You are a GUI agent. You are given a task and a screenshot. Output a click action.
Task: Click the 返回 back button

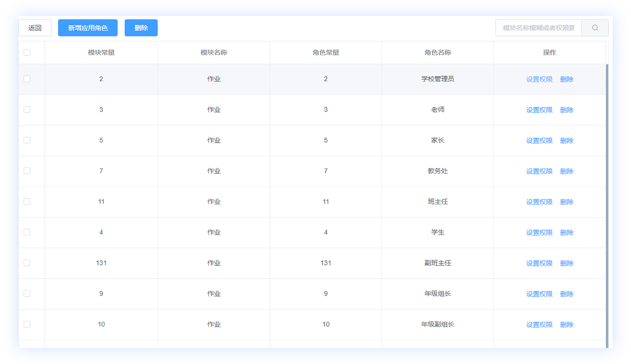35,28
